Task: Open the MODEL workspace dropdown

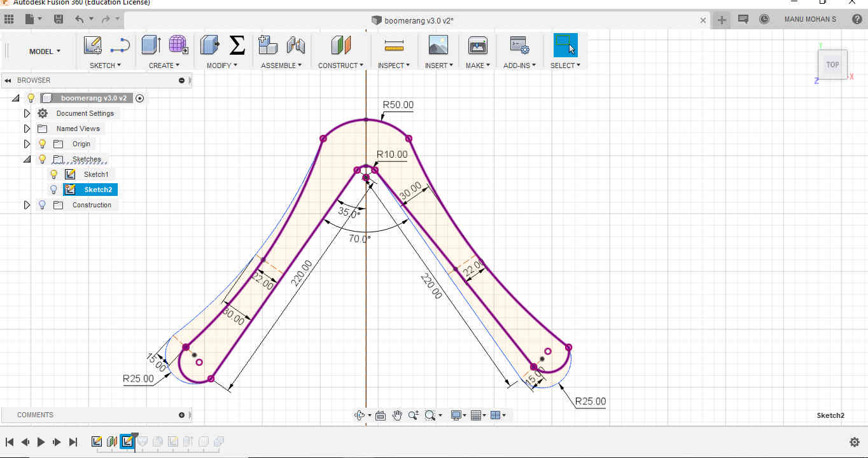Action: pyautogui.click(x=45, y=52)
